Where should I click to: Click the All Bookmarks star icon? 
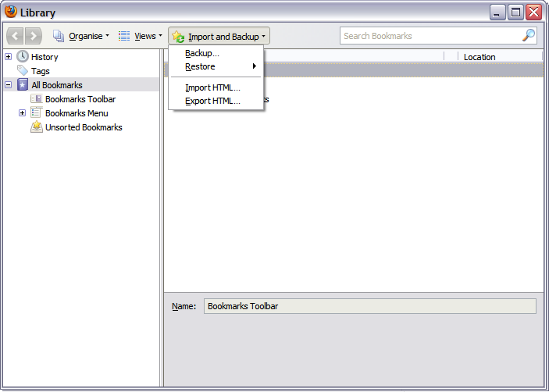click(x=23, y=84)
